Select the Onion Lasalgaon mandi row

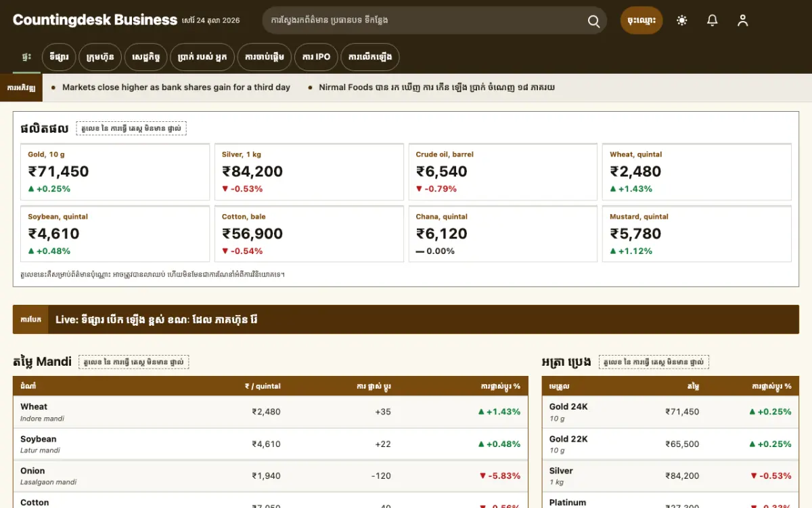tap(271, 476)
